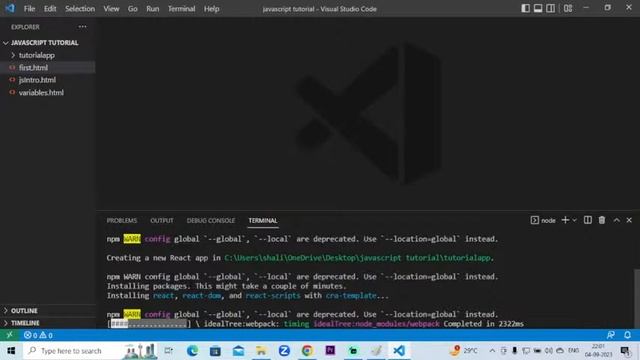Open feedback icon in status bar
Viewport: 640px width, 360px height.
coord(611,335)
